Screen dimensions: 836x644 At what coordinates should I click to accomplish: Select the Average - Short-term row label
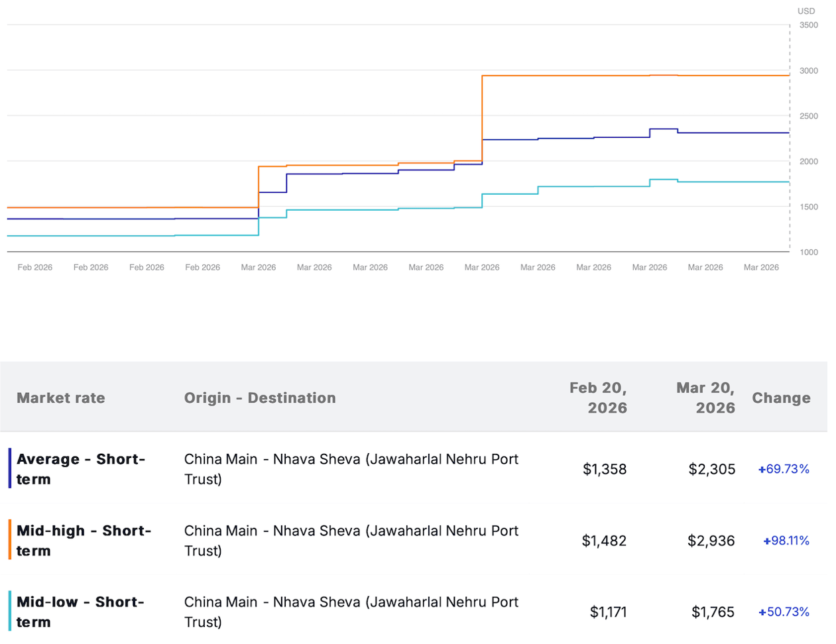tap(80, 469)
